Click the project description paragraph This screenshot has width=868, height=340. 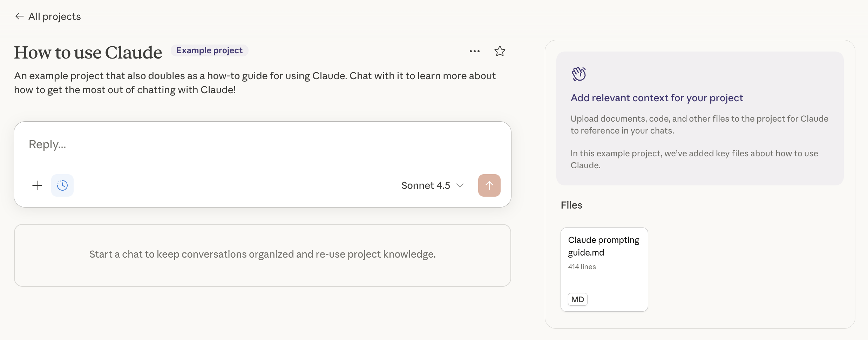click(x=255, y=83)
